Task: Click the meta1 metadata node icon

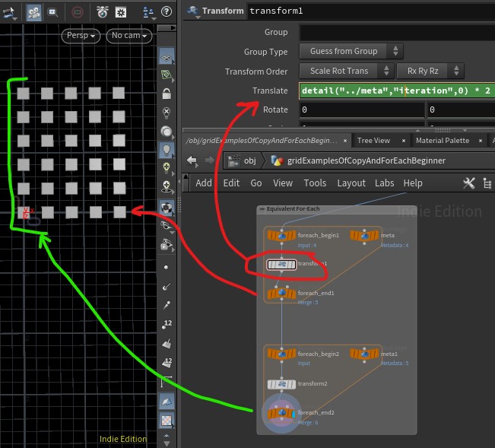Action: point(364,354)
